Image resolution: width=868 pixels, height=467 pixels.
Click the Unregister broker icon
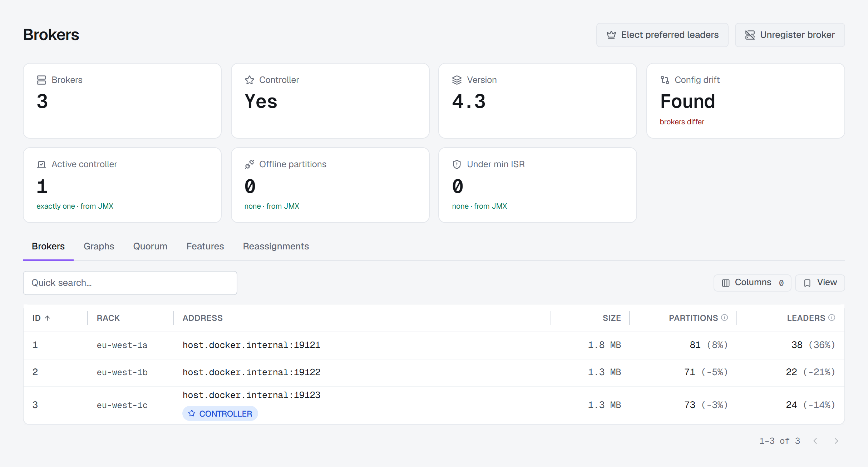[x=750, y=35]
